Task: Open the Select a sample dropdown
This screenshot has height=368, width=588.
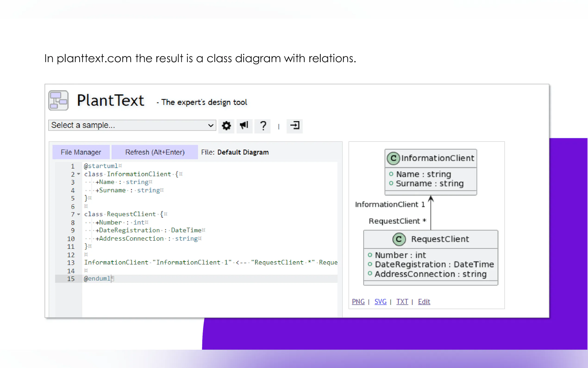Action: coord(132,125)
